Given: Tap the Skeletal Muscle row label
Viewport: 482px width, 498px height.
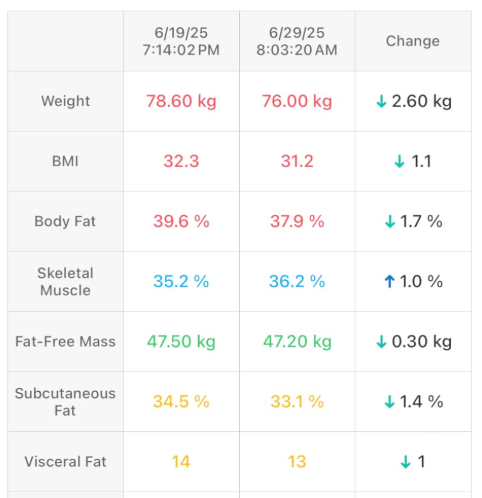Looking at the screenshot, I should click(65, 282).
